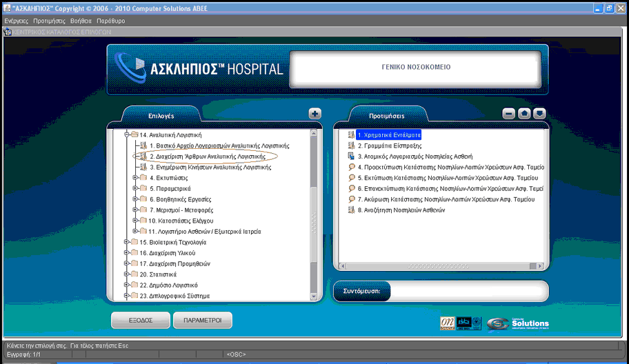Screen dimensions: 629x364
Task: Open 3. Ενημέρωση Κινήσεων Αναλυτικής Λογιστικής
Action: coord(210,167)
